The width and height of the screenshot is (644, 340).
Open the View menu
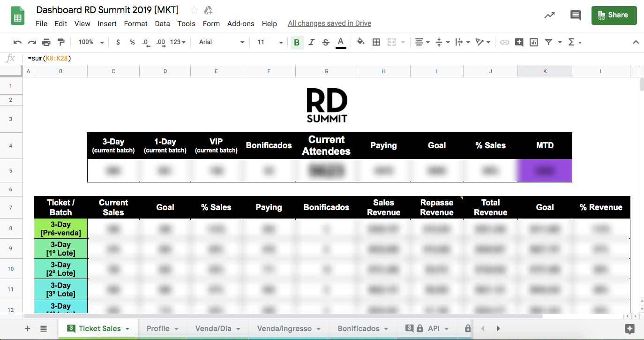(x=82, y=23)
